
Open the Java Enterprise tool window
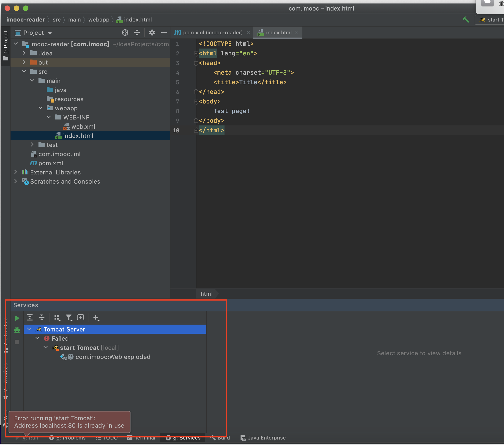click(x=263, y=438)
